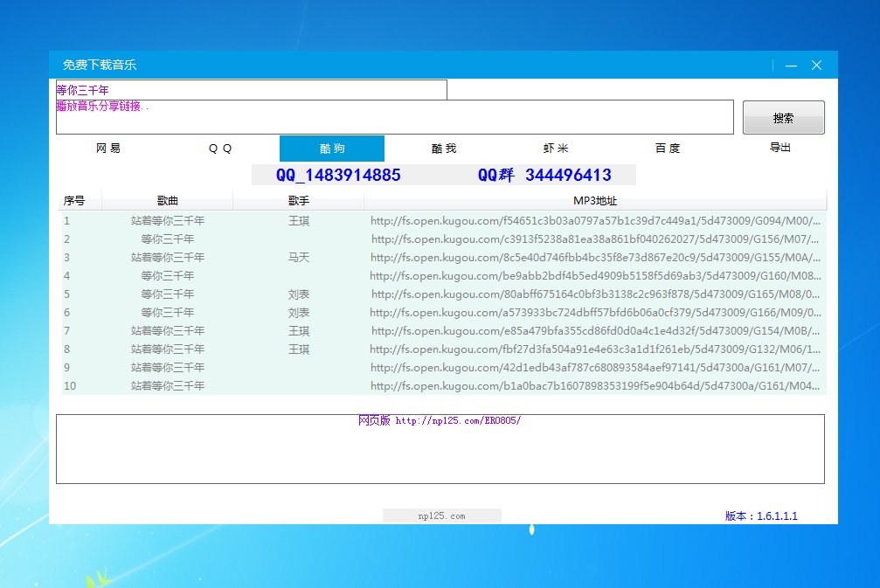Open the 网页版 np125.com/ER0805 link
The width and height of the screenshot is (880, 588).
click(440, 421)
